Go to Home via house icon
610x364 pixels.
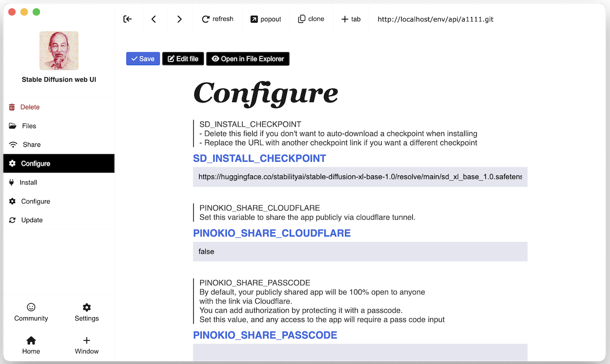pyautogui.click(x=31, y=341)
